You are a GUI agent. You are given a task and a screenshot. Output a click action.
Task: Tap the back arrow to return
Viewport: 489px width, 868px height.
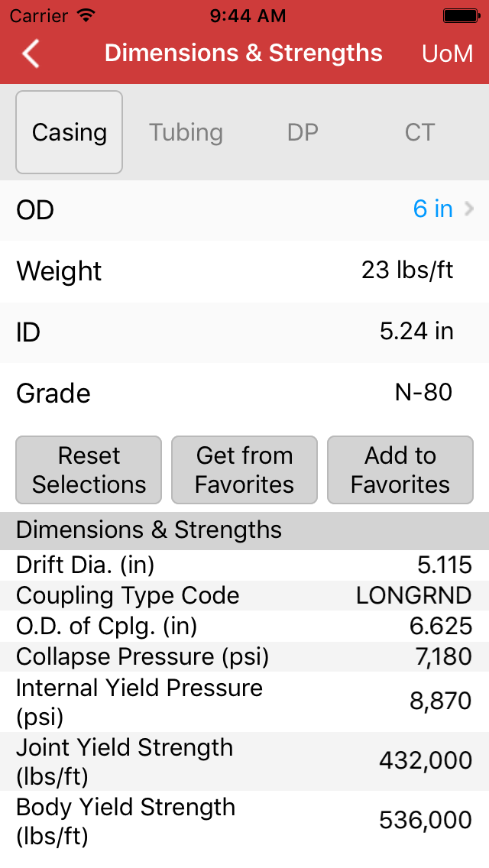click(29, 53)
